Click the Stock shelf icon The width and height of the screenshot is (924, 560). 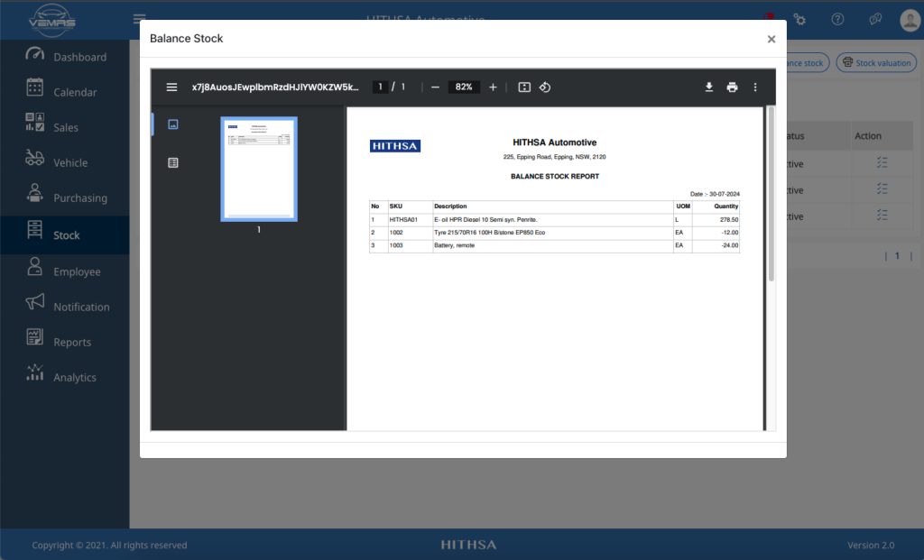pyautogui.click(x=35, y=229)
